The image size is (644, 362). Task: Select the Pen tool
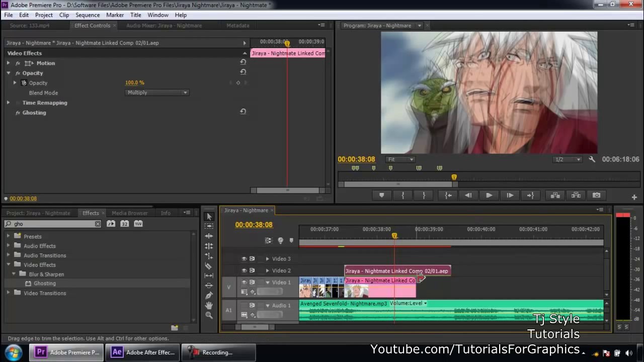pyautogui.click(x=209, y=295)
